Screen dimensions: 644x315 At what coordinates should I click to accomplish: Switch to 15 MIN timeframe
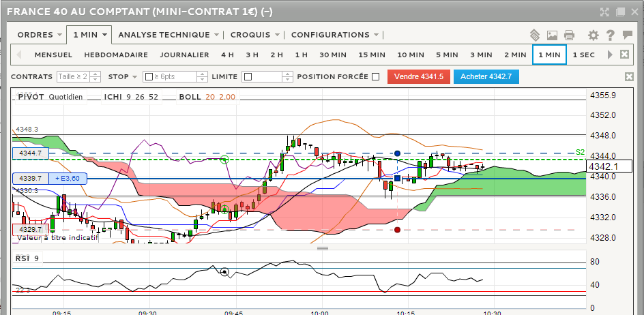point(372,55)
